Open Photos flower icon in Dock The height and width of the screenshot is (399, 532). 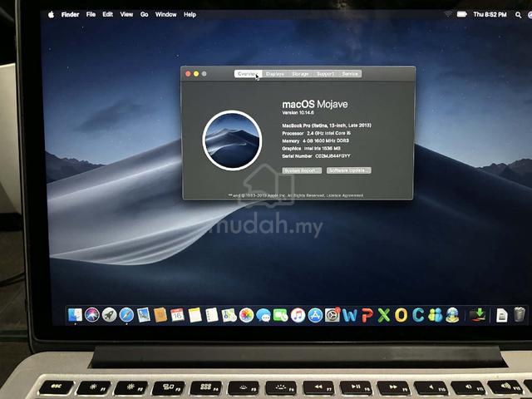tap(247, 315)
